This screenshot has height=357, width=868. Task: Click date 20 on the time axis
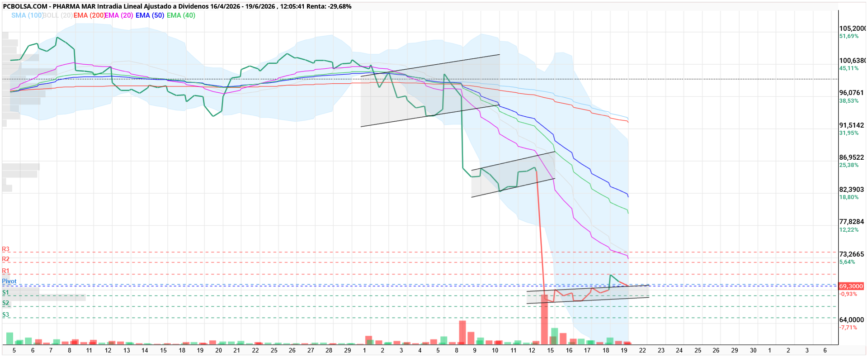point(218,350)
